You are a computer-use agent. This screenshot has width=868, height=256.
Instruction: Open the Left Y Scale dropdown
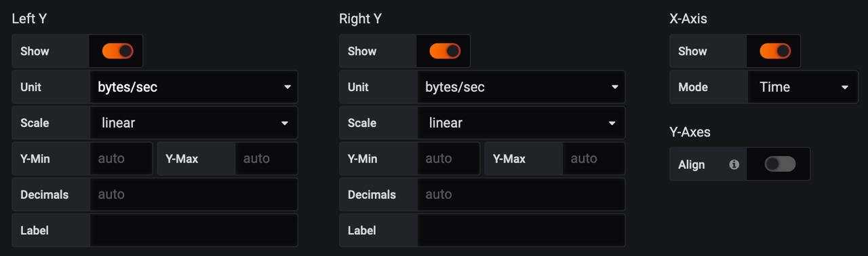[194, 123]
